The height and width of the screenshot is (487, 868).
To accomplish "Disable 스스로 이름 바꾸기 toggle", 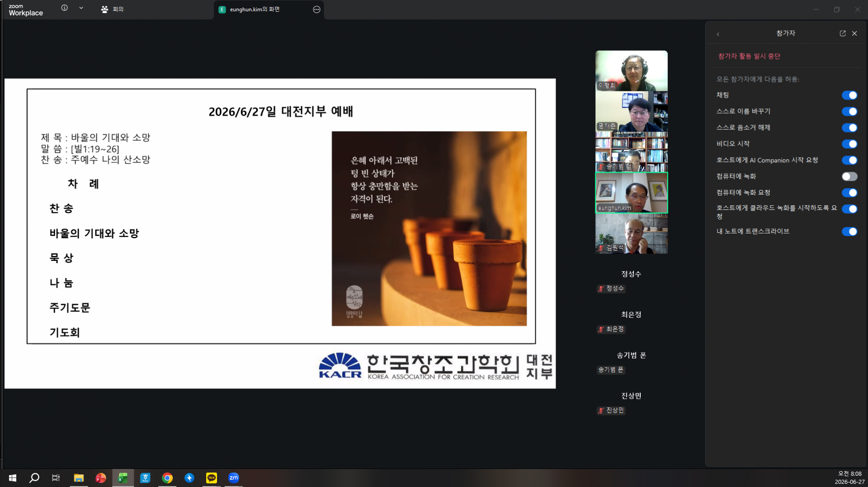I will (849, 112).
